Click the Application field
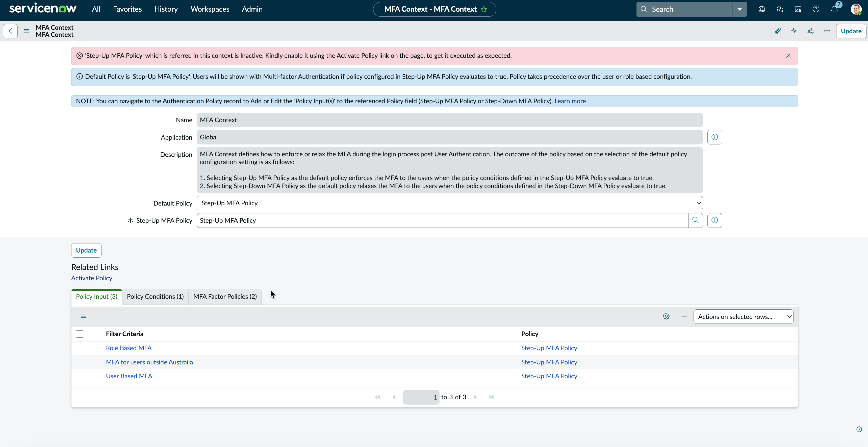The height and width of the screenshot is (447, 868). tap(449, 137)
